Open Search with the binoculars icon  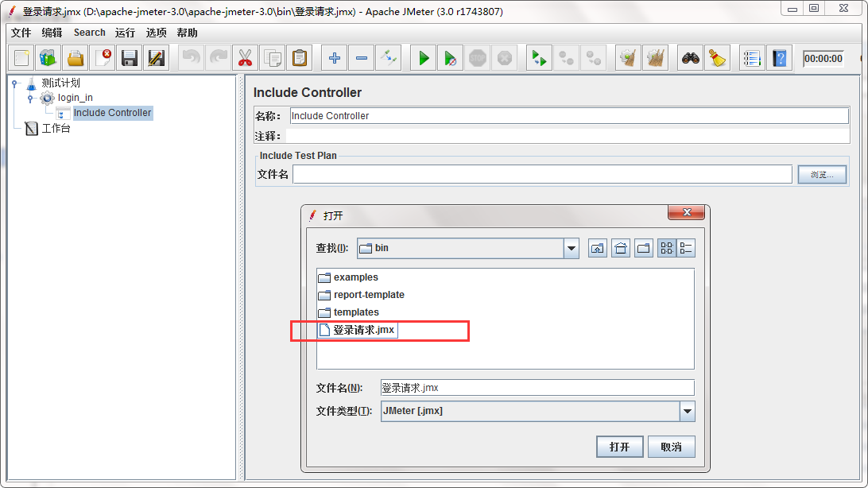690,57
